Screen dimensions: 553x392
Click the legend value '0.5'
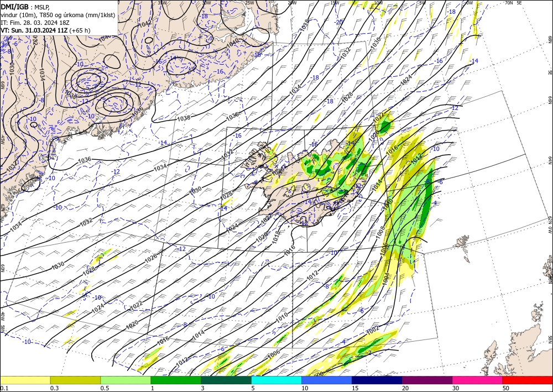(105, 388)
